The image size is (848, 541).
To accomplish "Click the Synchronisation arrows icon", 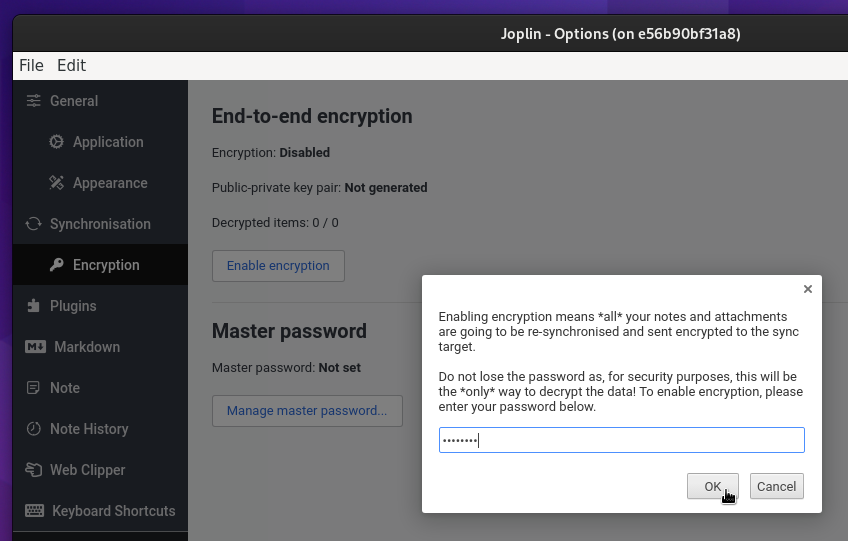I will 34,224.
